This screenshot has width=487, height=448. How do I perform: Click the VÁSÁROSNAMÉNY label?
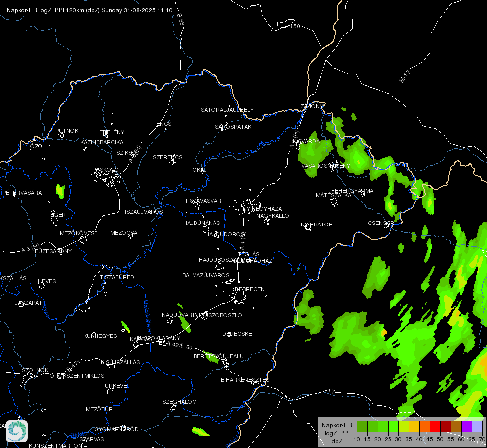pyautogui.click(x=326, y=166)
